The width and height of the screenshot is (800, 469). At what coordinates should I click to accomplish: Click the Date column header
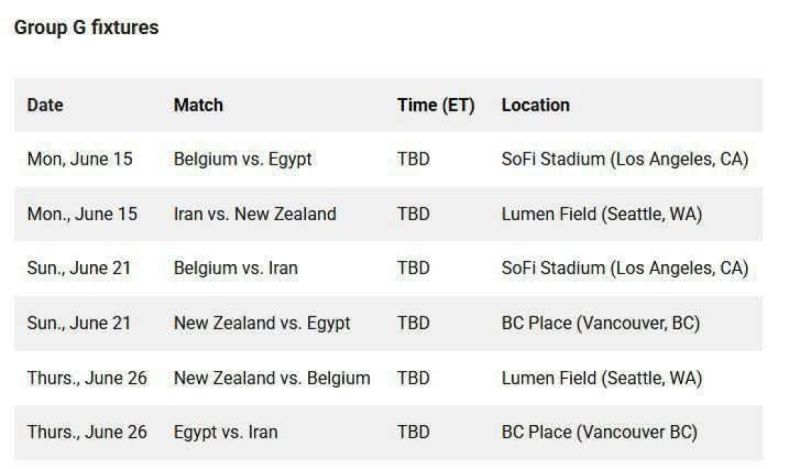coord(44,105)
